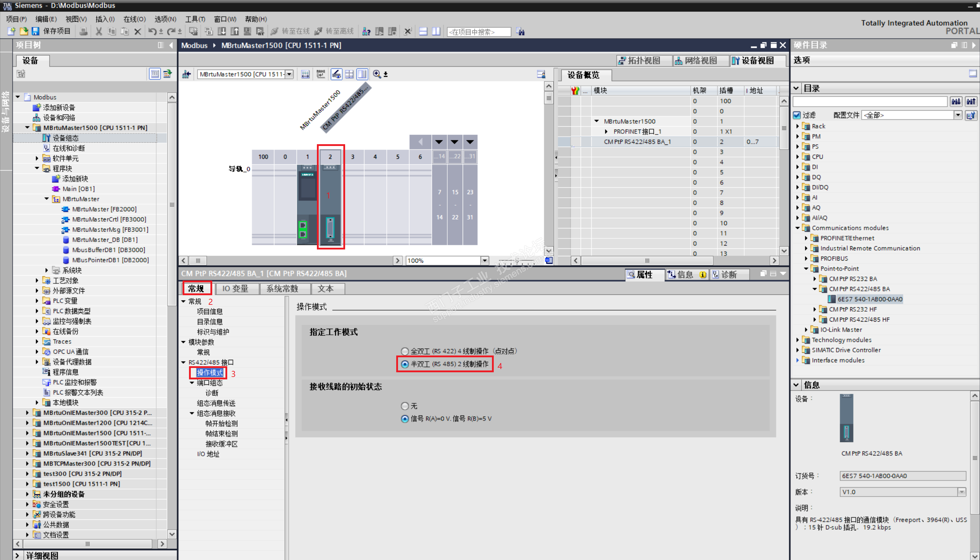980x560 pixels.
Task: Click the Print icon in the toolbar
Action: point(83,31)
